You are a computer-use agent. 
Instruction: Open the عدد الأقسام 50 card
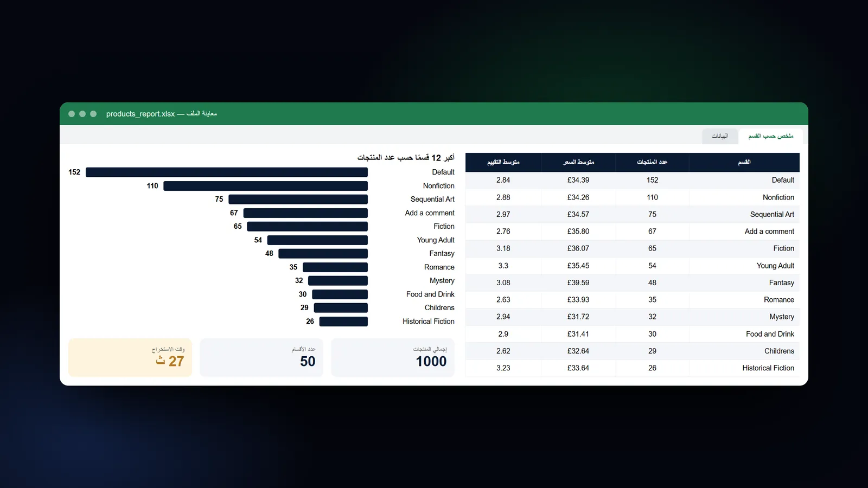pyautogui.click(x=261, y=357)
